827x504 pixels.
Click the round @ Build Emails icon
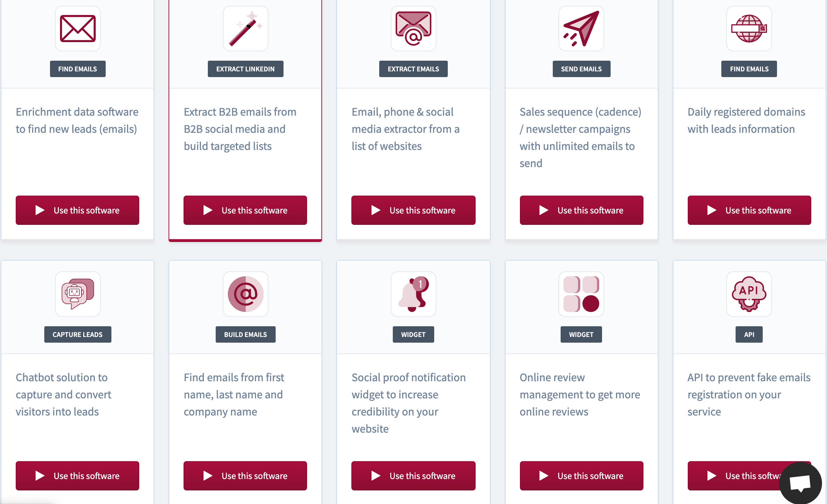click(x=246, y=294)
